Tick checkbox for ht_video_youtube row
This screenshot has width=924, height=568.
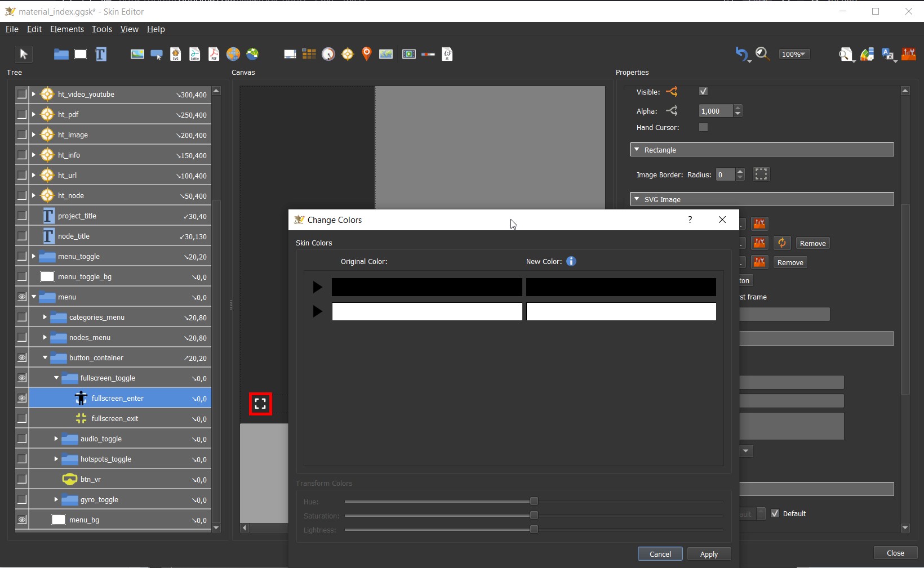pos(21,94)
